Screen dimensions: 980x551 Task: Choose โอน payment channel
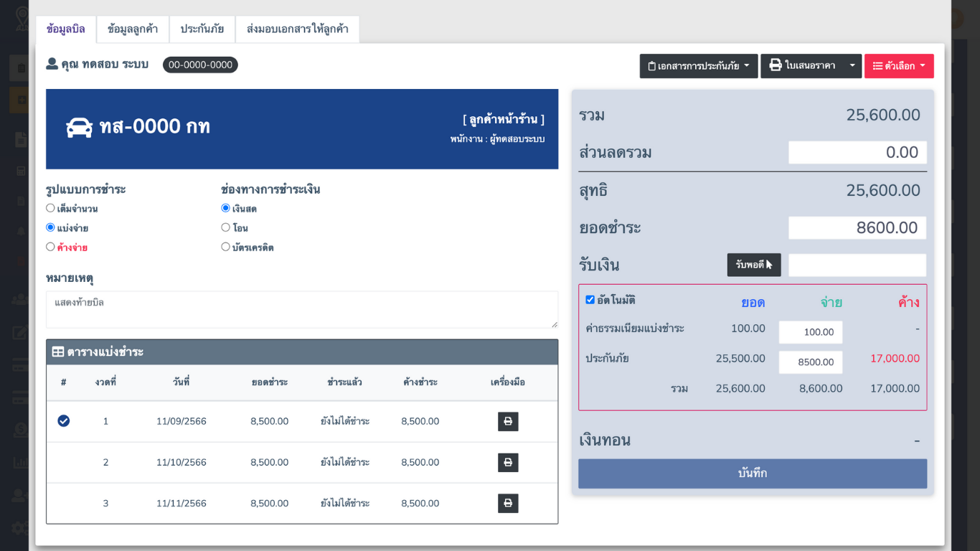pos(225,227)
